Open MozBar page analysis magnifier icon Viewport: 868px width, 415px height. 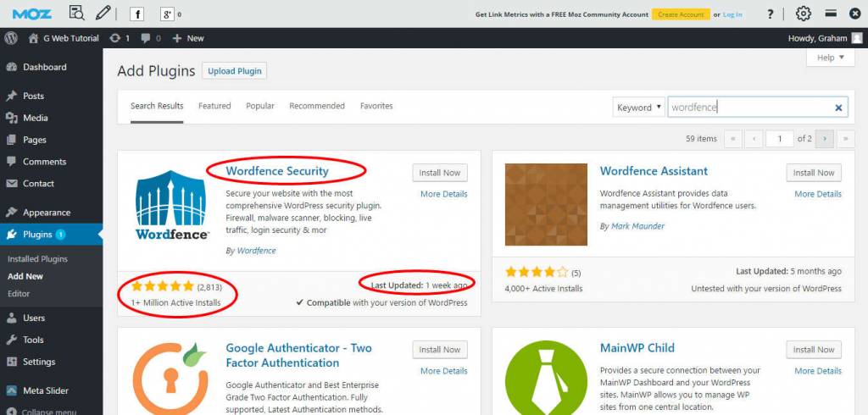pyautogui.click(x=77, y=13)
